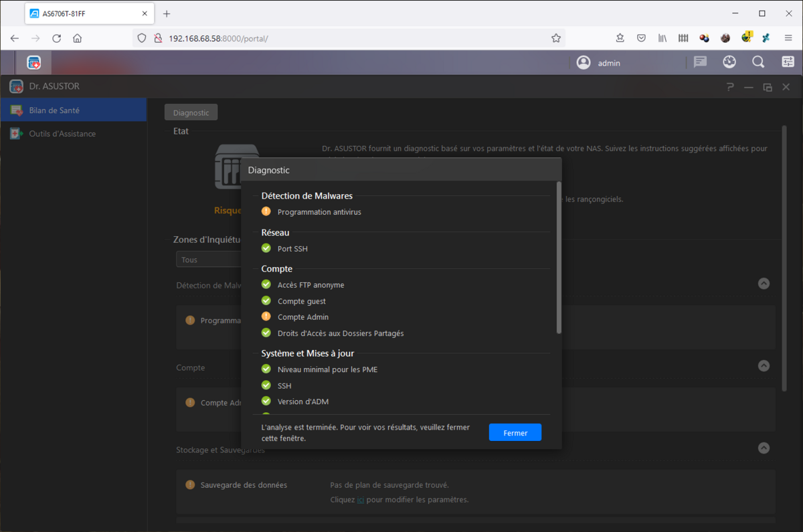Screen dimensions: 803x532
Task: Click the 'Détection de Malwares' heading in dialog
Action: pyautogui.click(x=307, y=195)
